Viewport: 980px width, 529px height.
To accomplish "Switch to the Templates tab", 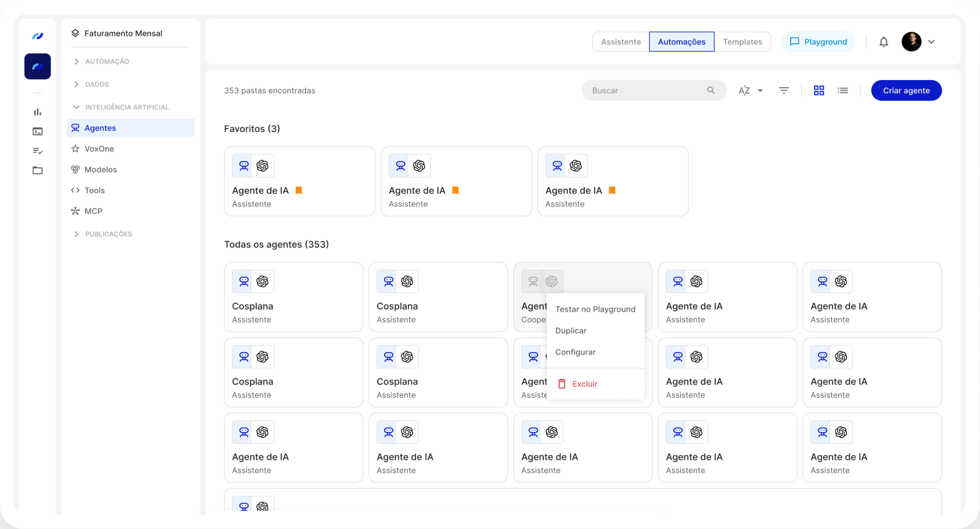I will coord(742,42).
